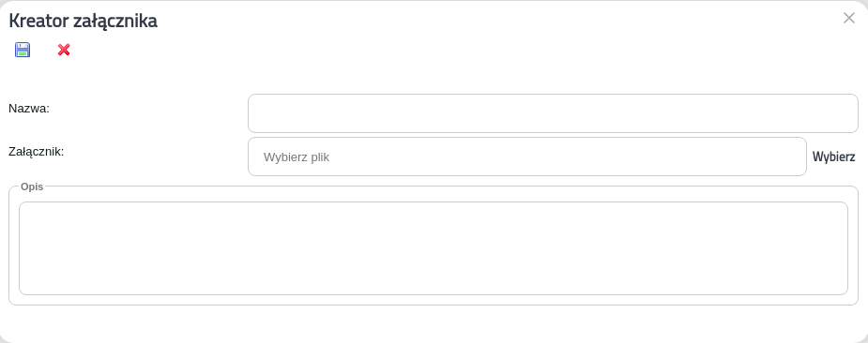This screenshot has width=868, height=343.
Task: Click the 'Wybierz plik' file field
Action: (527, 157)
